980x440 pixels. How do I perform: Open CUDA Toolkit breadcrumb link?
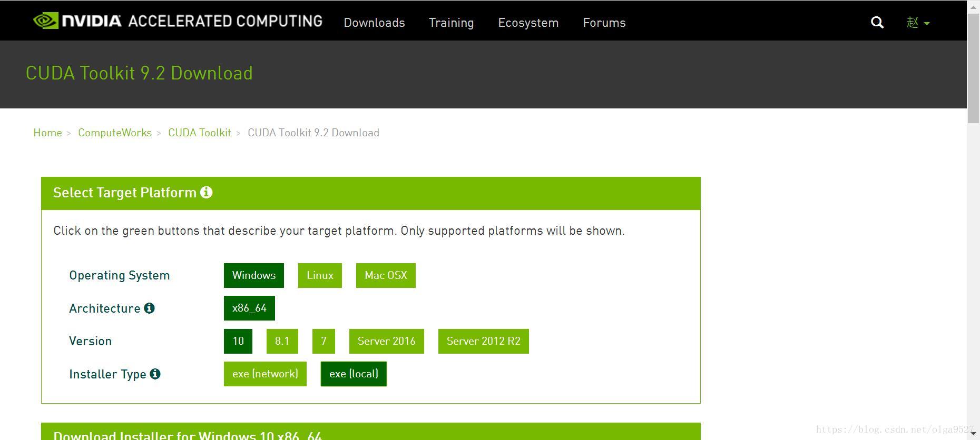click(x=200, y=133)
